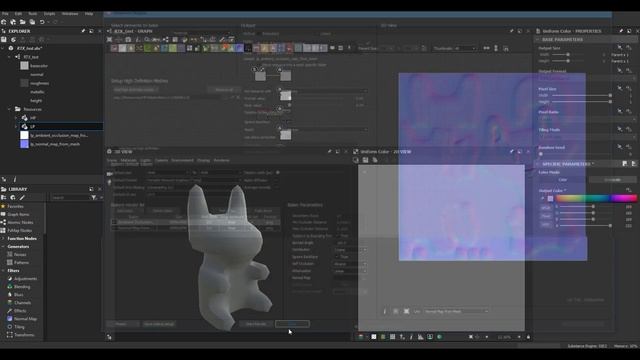This screenshot has height=360, width=640.
Task: Pin the Properties panel
Action: (621, 31)
